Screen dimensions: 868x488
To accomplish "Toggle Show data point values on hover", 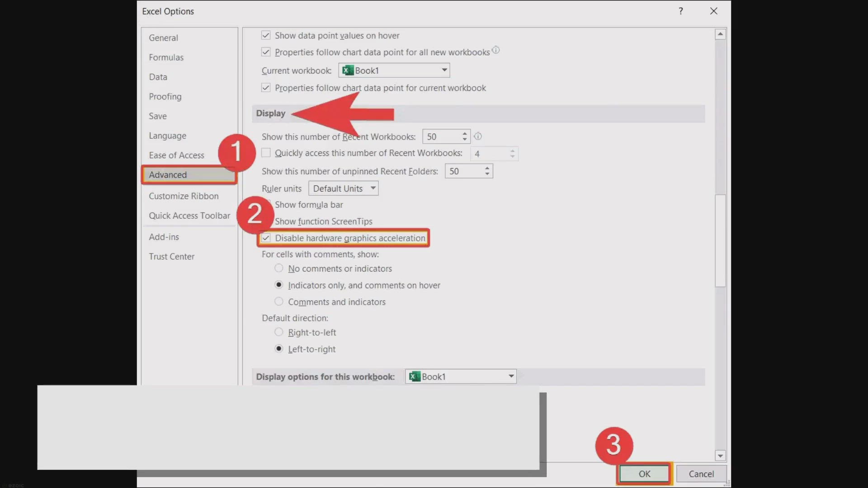I will click(266, 35).
